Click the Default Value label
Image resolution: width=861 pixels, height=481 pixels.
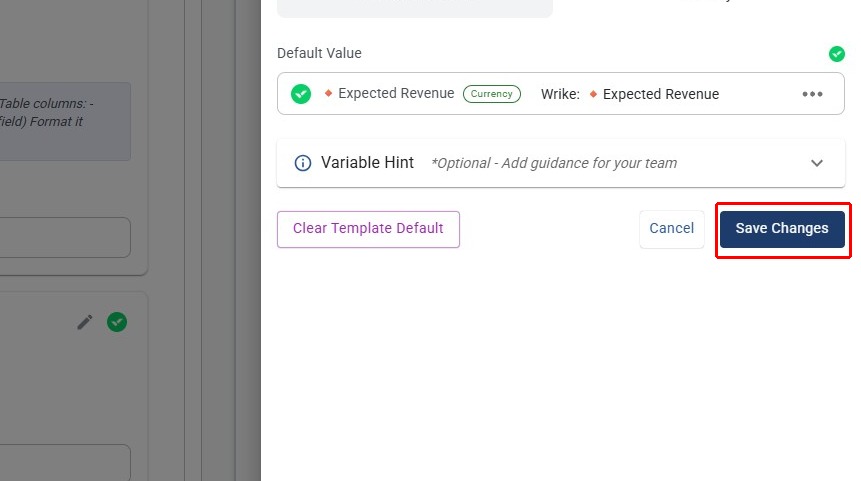pyautogui.click(x=319, y=53)
